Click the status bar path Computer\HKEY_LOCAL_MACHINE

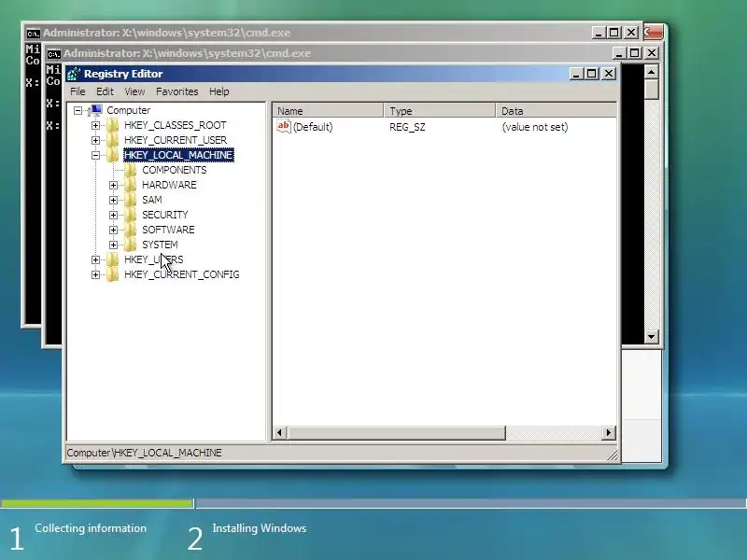tap(145, 453)
